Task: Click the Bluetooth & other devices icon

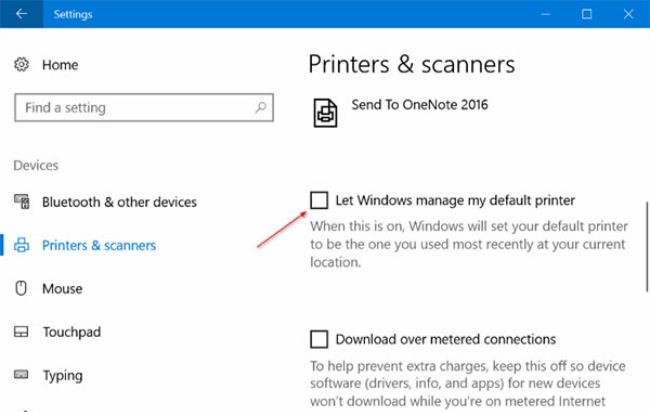Action: [x=21, y=202]
